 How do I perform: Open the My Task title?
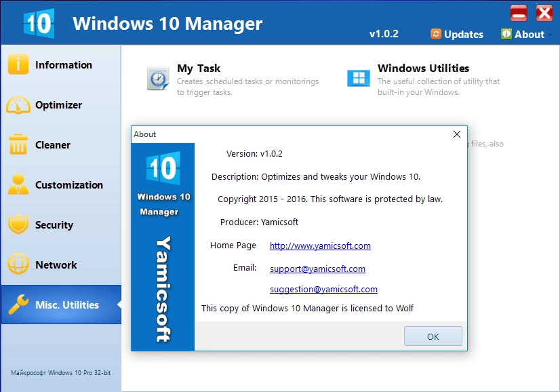(199, 68)
